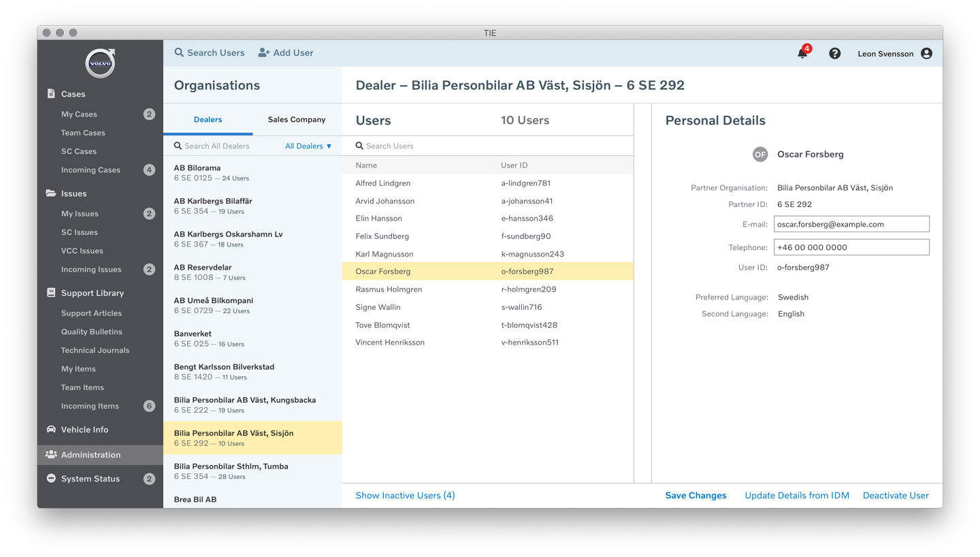This screenshot has width=980, height=557.
Task: Click the Volvo logo icon
Action: 100,63
